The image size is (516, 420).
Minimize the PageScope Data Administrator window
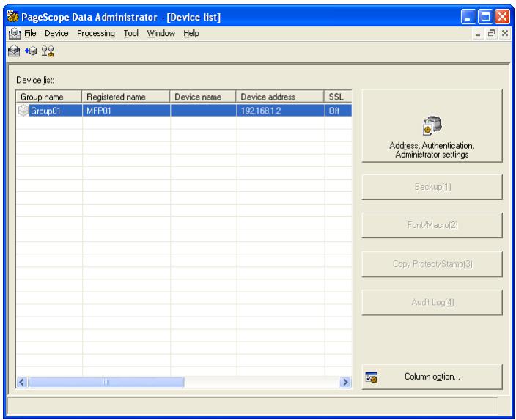click(468, 16)
